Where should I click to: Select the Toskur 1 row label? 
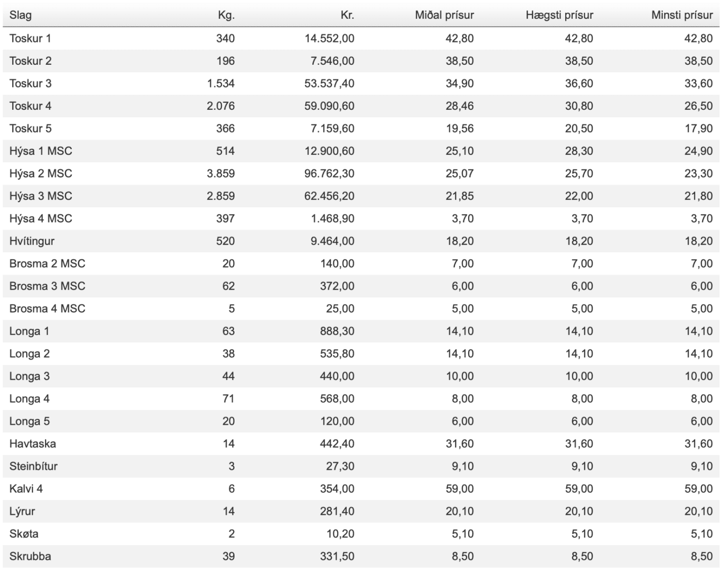point(30,38)
